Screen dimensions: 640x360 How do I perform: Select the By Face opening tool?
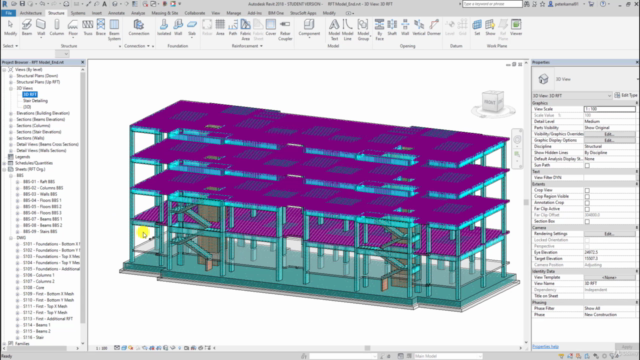tap(379, 29)
